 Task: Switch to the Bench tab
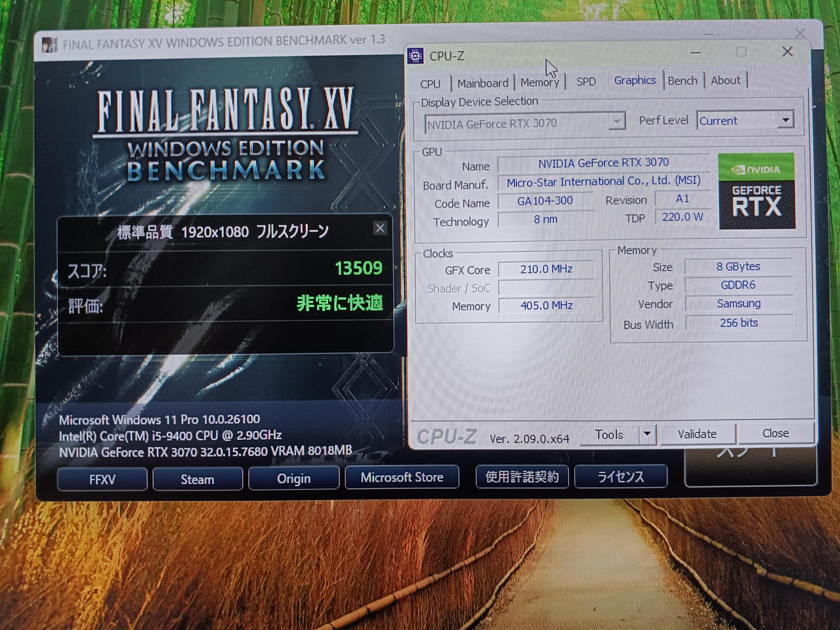[682, 80]
